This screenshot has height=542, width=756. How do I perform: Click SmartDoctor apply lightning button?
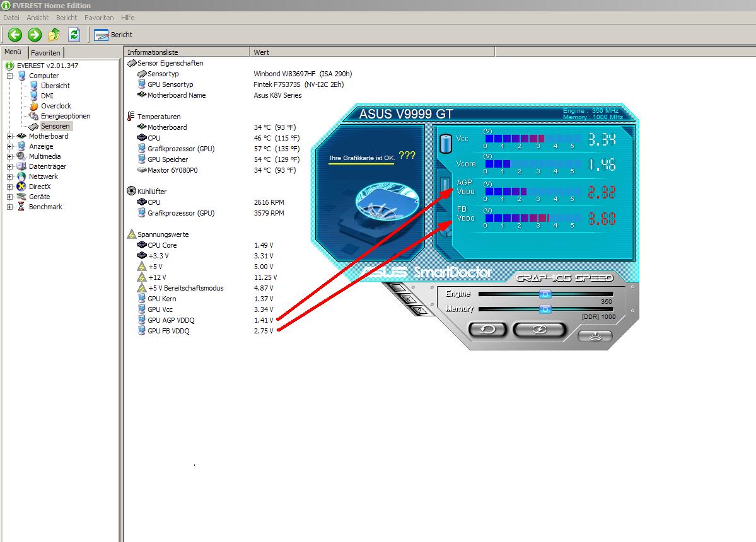coord(539,330)
